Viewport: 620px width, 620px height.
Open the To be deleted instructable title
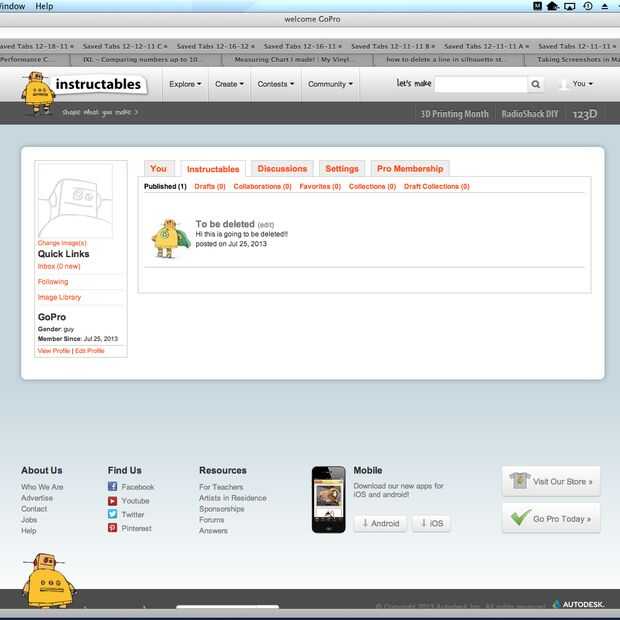pos(225,224)
